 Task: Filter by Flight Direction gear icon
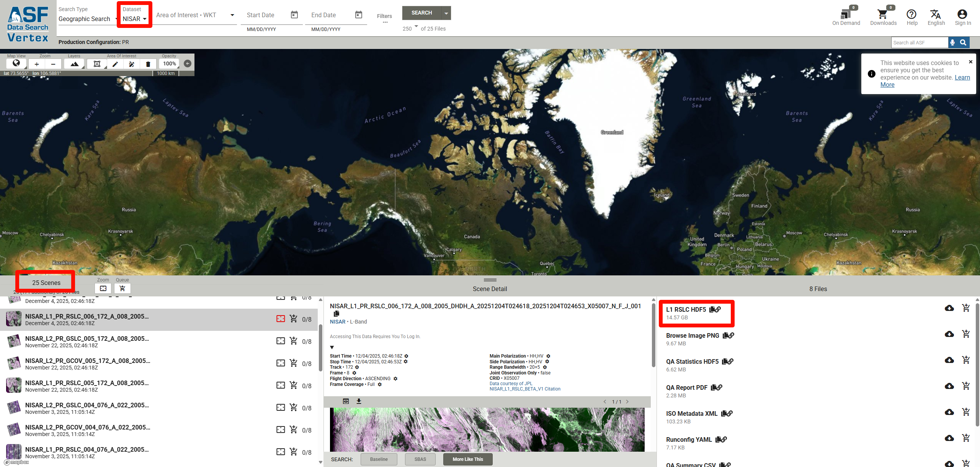click(395, 379)
